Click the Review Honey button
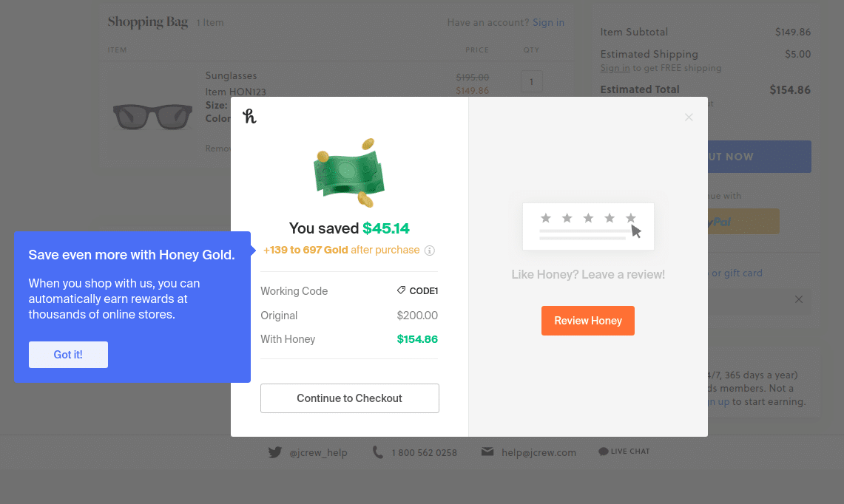The height and width of the screenshot is (504, 844). pos(588,321)
